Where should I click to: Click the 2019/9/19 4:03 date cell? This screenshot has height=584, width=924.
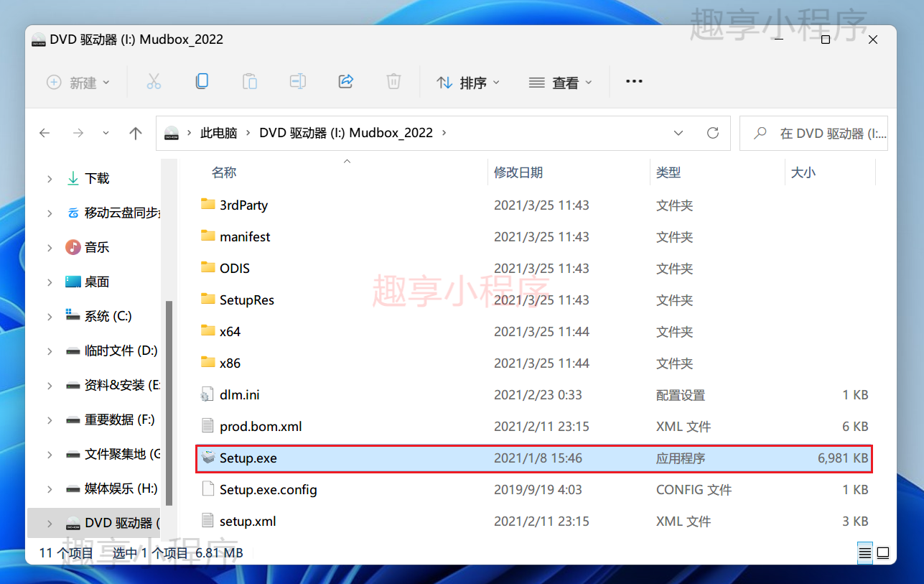(538, 489)
